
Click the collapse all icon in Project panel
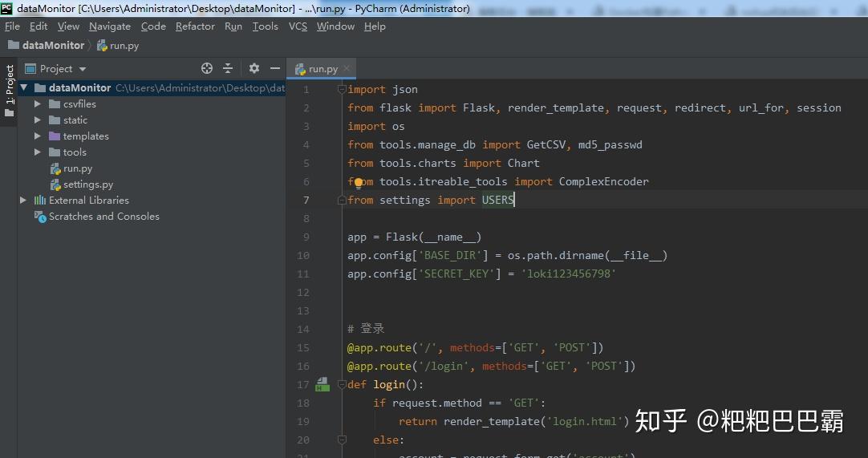[228, 68]
